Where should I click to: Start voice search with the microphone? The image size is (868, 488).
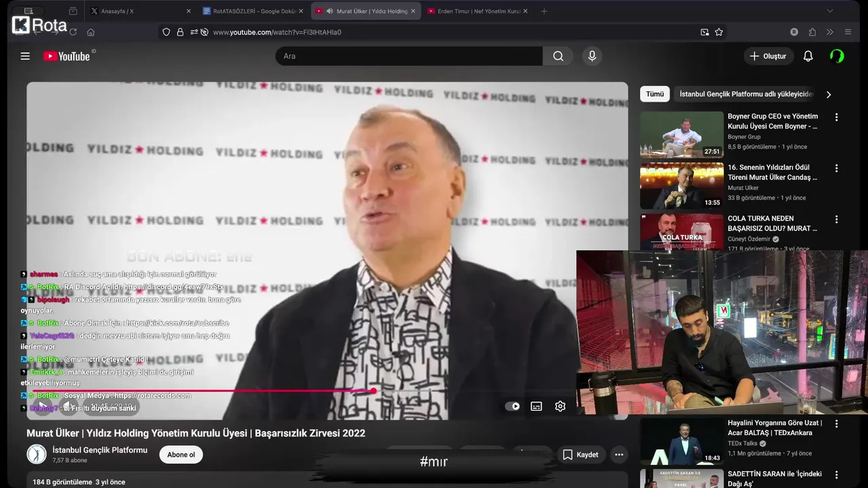tap(592, 56)
